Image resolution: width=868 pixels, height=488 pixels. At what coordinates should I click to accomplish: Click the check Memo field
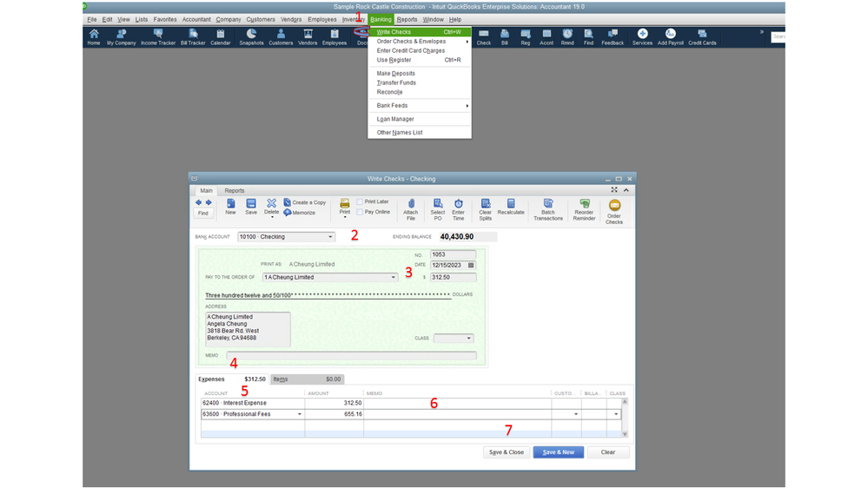(x=351, y=355)
